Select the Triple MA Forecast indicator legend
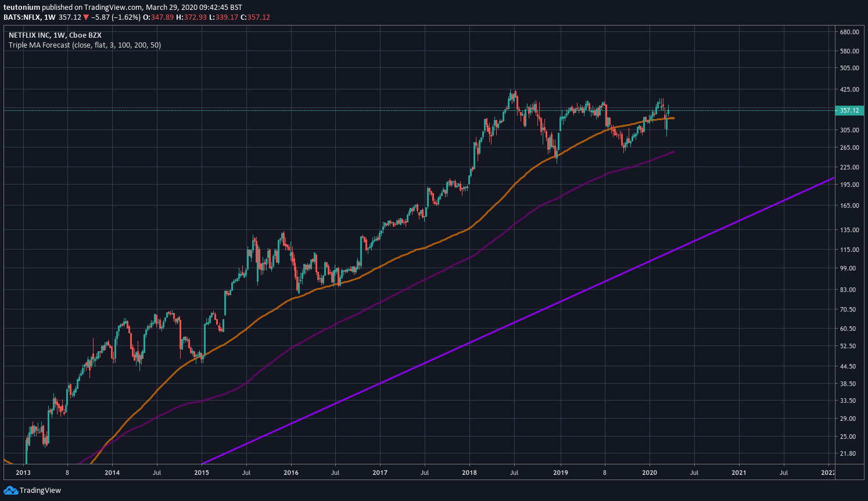The width and height of the screenshot is (868, 501). [85, 45]
